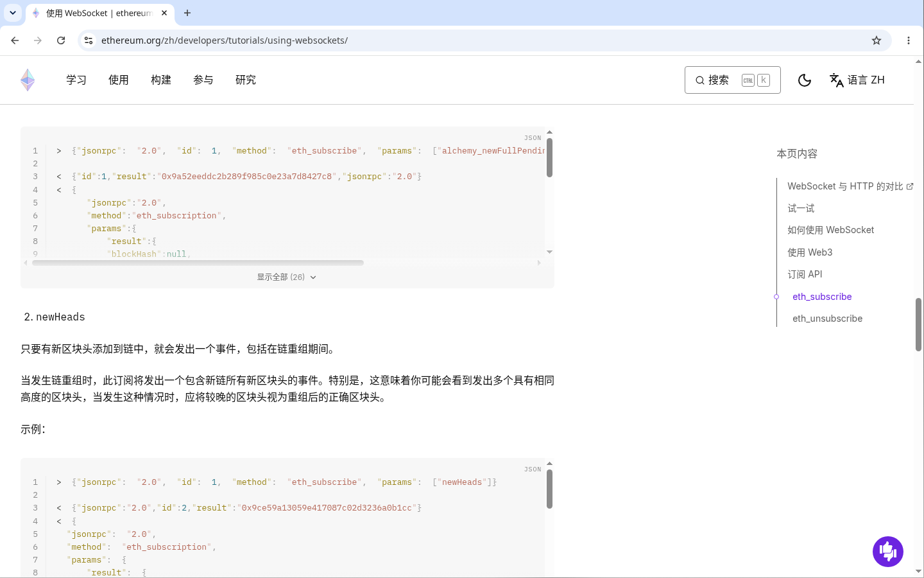Bookmark this page with the star icon
The width and height of the screenshot is (924, 578).
877,40
